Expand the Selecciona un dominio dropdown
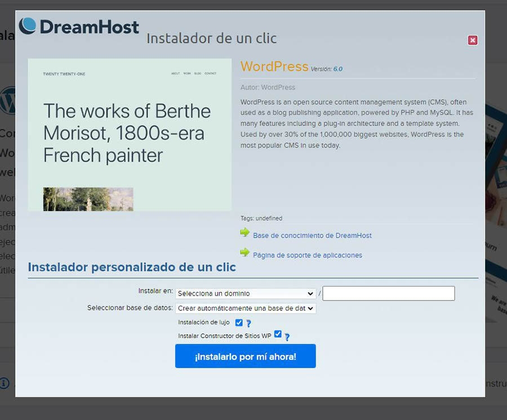This screenshot has width=507, height=420. tap(245, 293)
